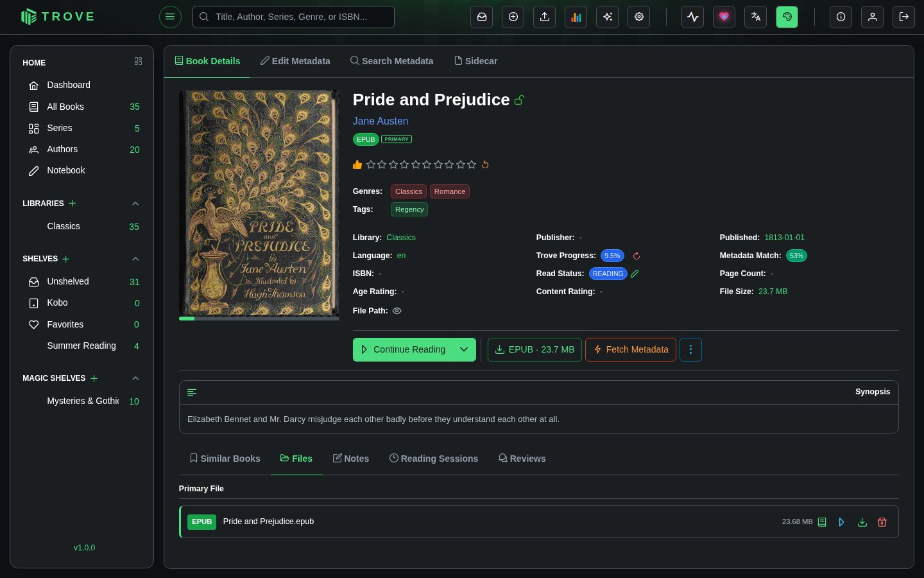The image size is (924, 578).
Task: Read Pride and Prejudice.epub via play icon
Action: click(842, 522)
